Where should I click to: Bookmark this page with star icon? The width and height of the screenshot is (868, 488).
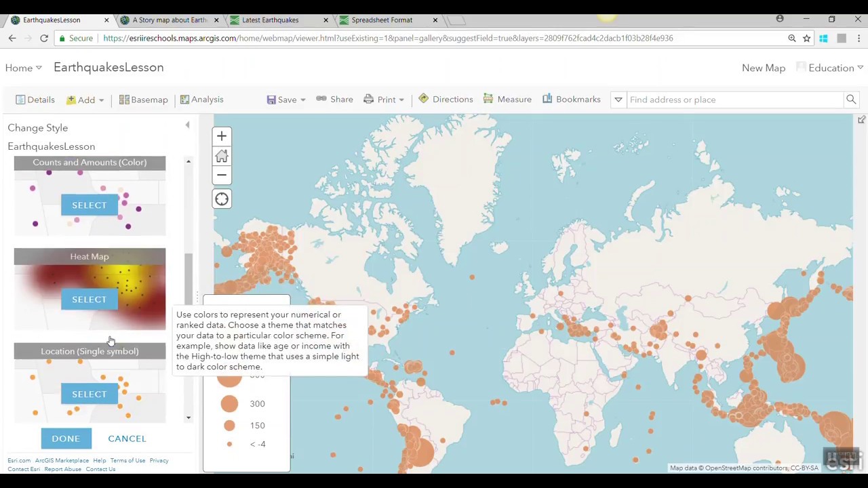point(807,38)
